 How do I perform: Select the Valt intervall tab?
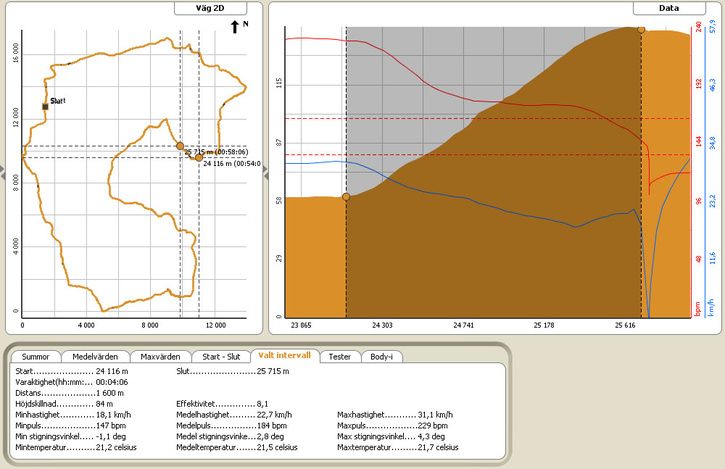pyautogui.click(x=284, y=356)
